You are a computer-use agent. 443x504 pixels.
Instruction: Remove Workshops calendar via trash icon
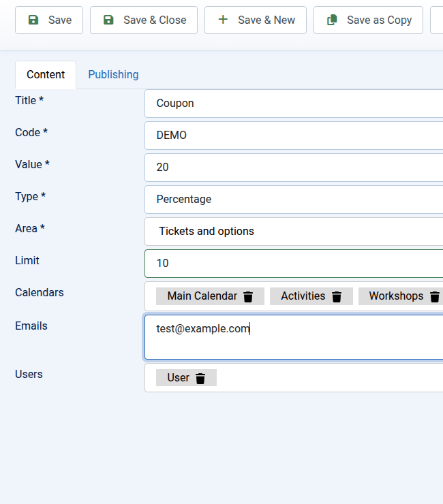tap(435, 296)
